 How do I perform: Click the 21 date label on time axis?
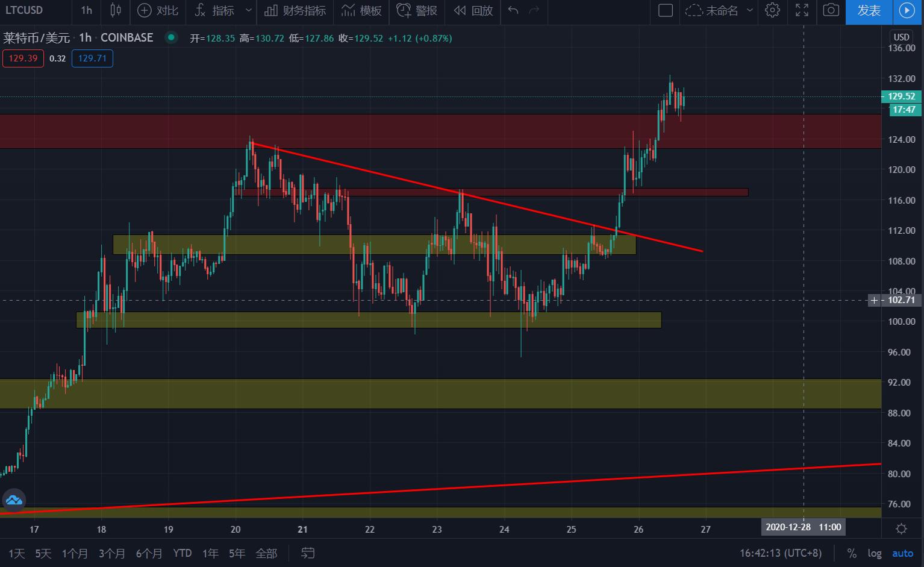pos(302,529)
